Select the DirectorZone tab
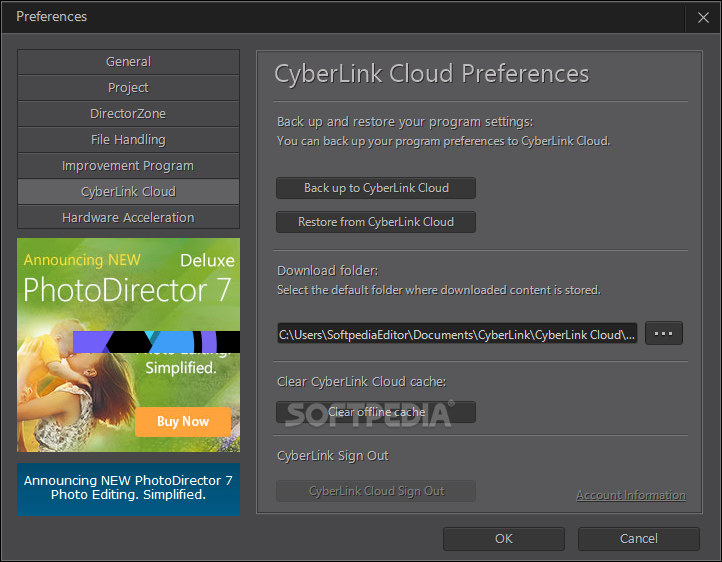 [128, 114]
